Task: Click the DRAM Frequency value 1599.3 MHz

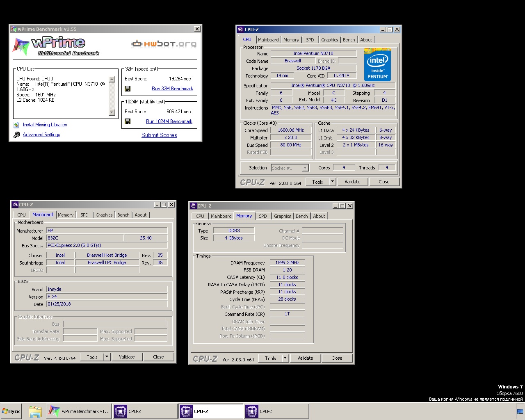Action: [287, 262]
